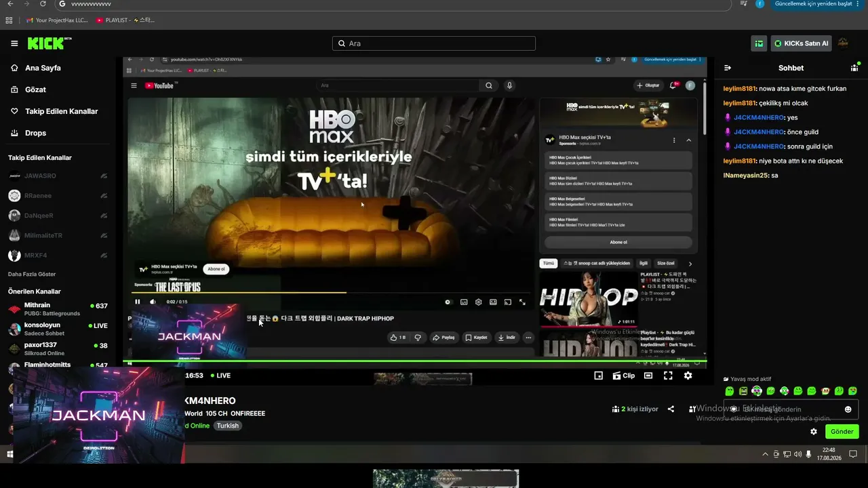Click the Gönder send button
Image resolution: width=868 pixels, height=488 pixels.
(842, 432)
